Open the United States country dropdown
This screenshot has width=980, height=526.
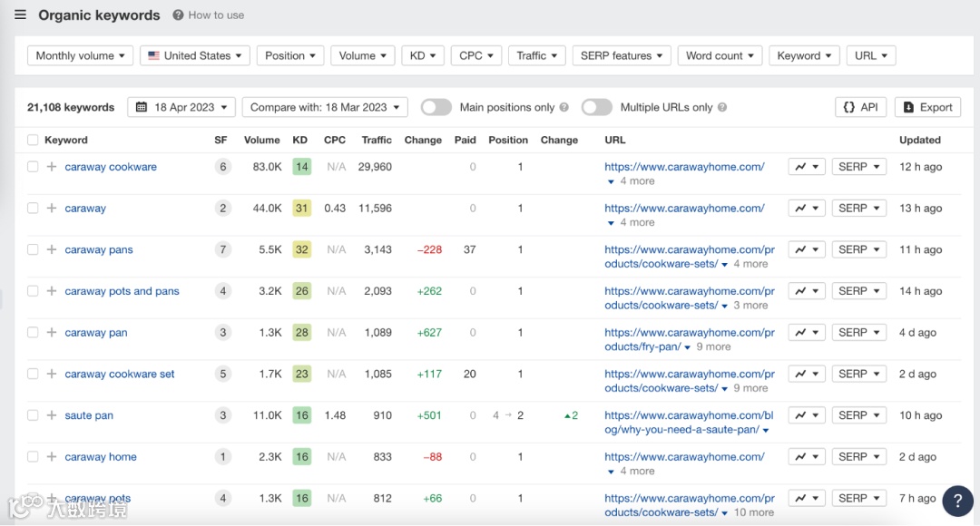tap(195, 55)
